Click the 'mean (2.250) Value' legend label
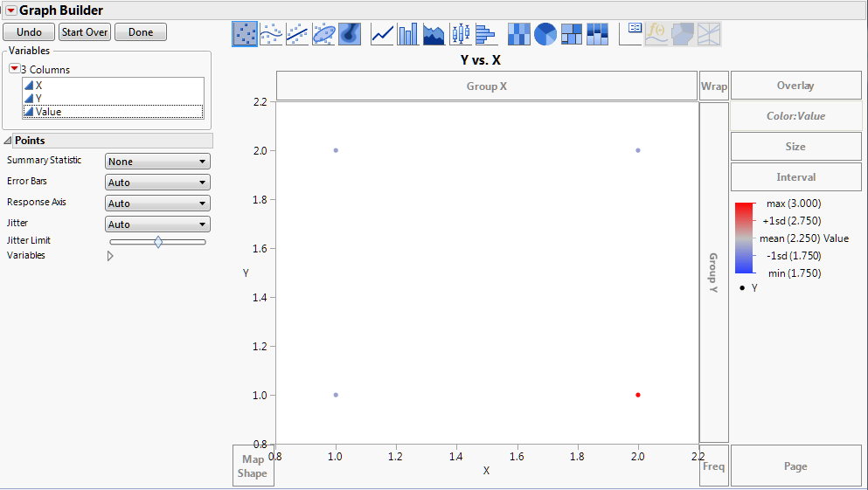 click(804, 238)
